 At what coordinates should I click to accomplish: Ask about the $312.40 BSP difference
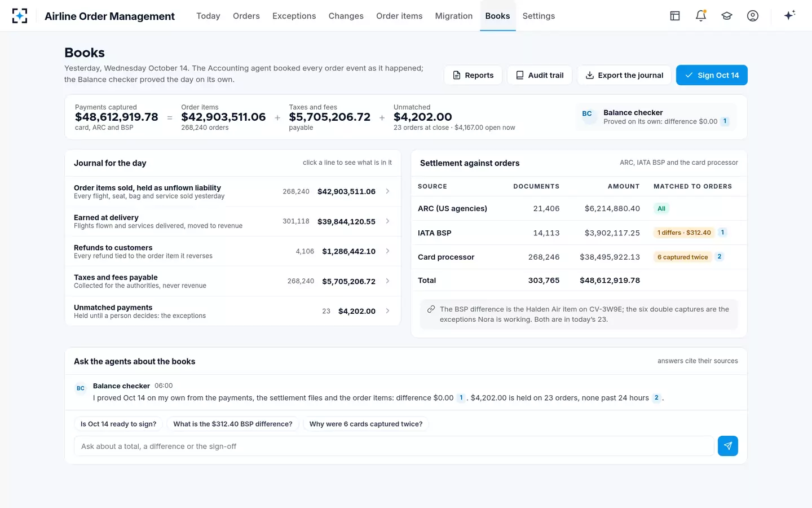pos(233,424)
